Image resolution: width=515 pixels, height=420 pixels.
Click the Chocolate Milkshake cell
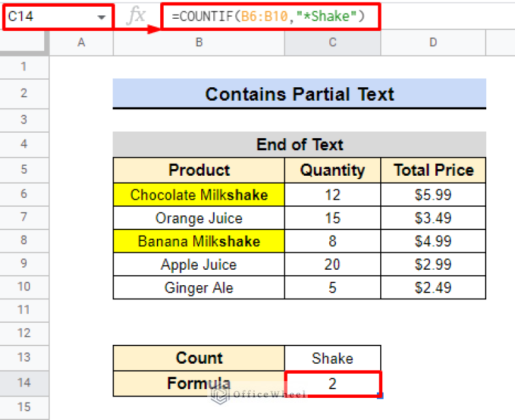point(198,195)
